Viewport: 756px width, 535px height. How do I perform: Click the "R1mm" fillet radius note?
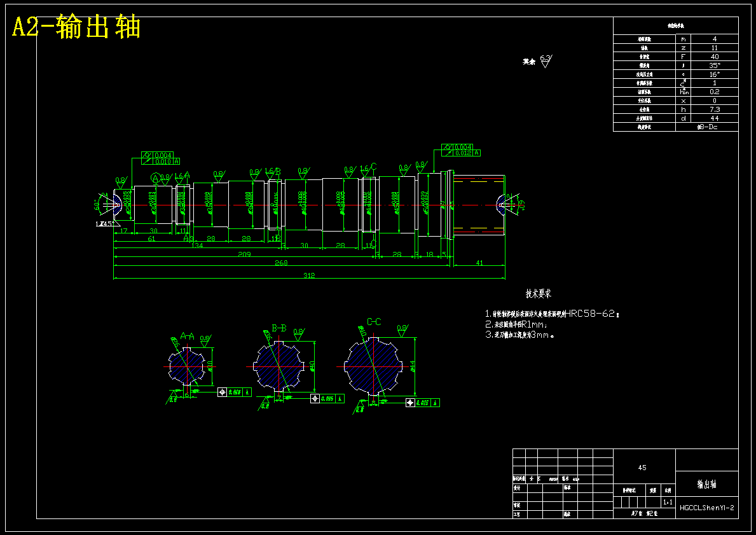(x=534, y=324)
